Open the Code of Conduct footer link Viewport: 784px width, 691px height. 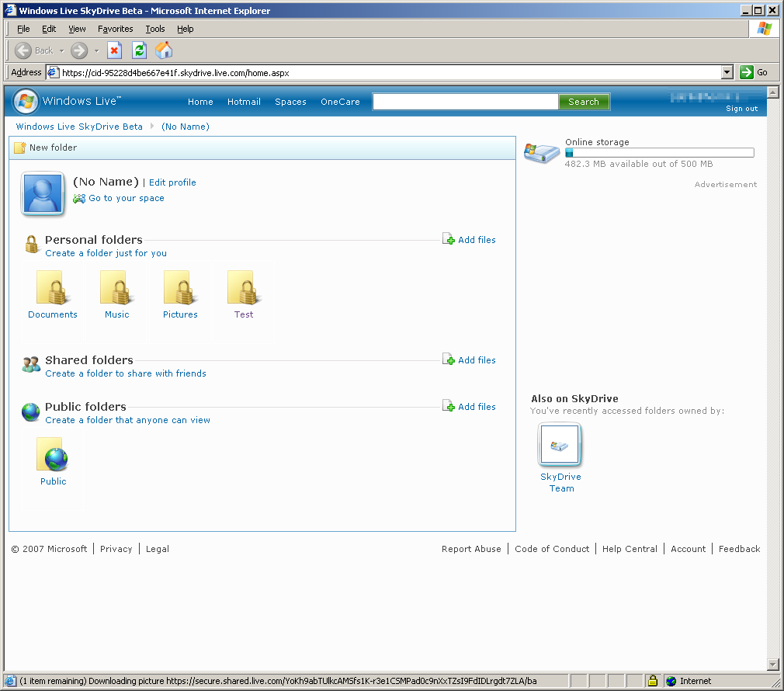tap(552, 549)
